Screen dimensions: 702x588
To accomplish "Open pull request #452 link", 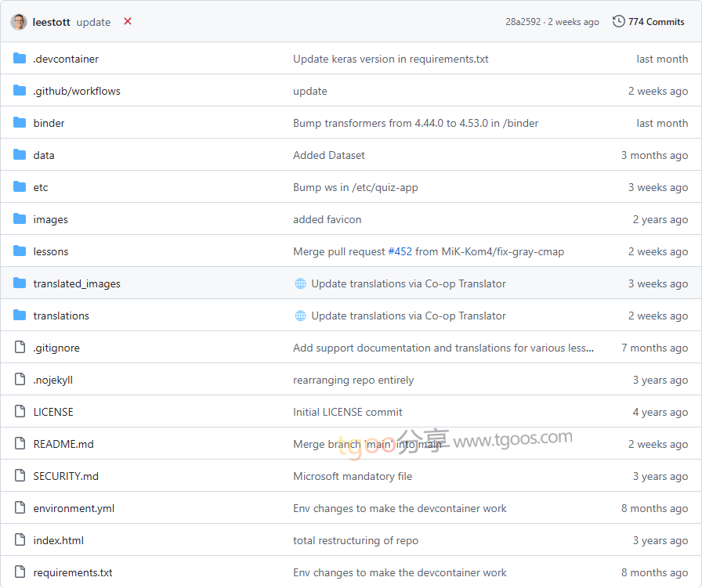I will pyautogui.click(x=400, y=251).
